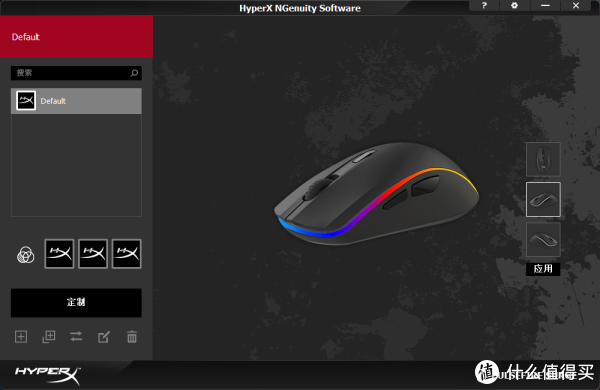Open the help question mark button
The image size is (600, 390).
pos(484,6)
